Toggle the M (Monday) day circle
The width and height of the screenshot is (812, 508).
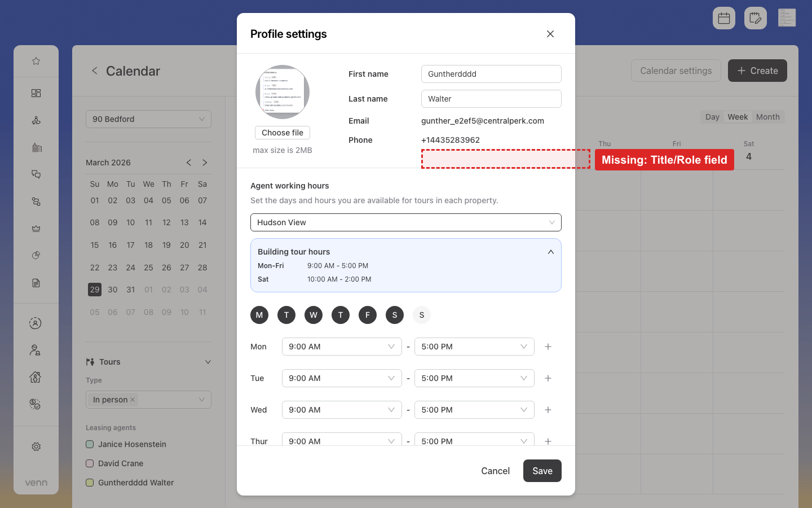[259, 315]
